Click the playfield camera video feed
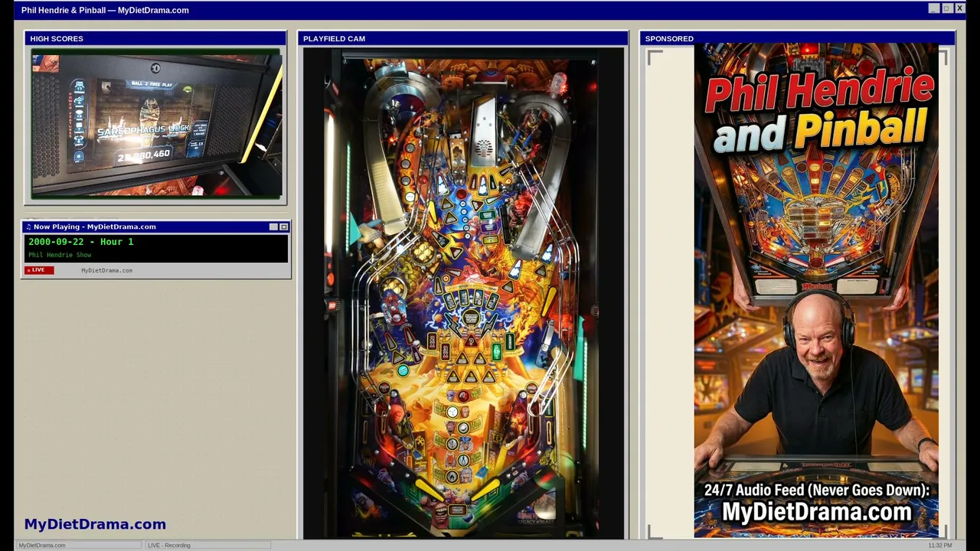This screenshot has width=980, height=551. (463, 293)
